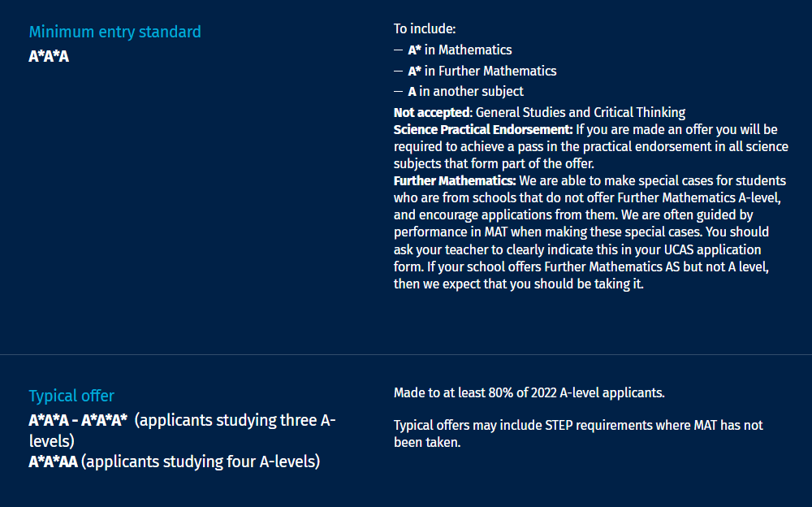
Task: Click the 80% of 2022 applicants sentence
Action: [529, 393]
